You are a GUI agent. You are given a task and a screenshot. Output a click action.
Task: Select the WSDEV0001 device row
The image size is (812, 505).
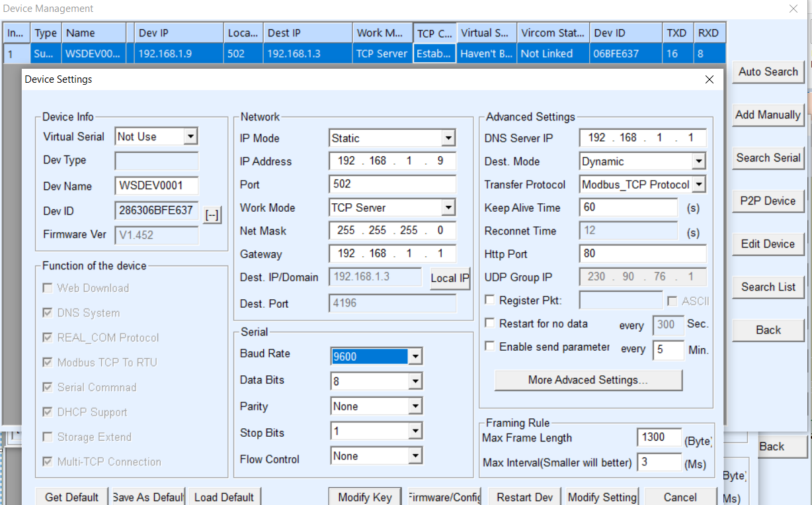point(95,53)
